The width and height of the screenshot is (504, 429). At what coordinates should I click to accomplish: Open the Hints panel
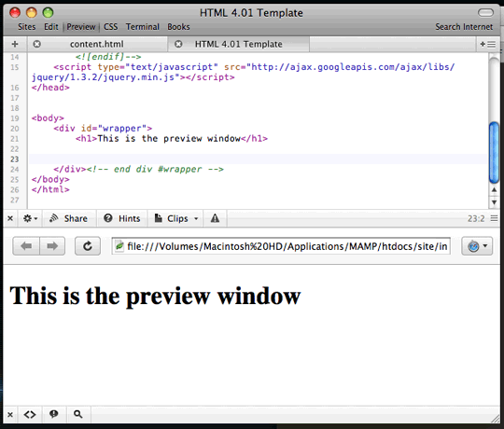coord(122,218)
